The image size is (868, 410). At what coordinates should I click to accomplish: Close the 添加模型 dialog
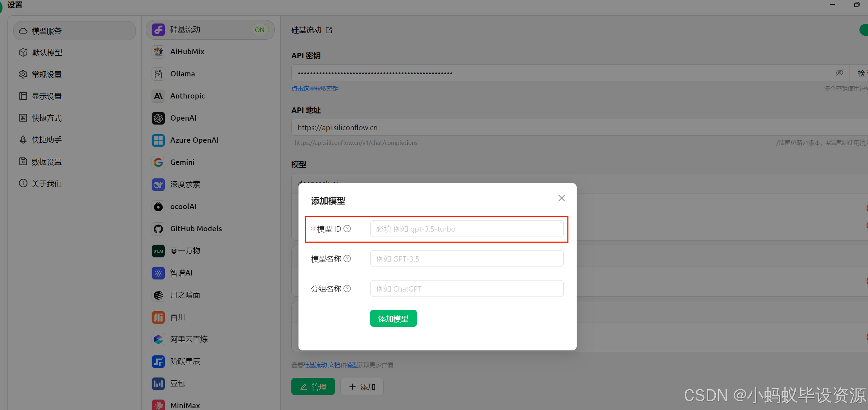point(561,198)
